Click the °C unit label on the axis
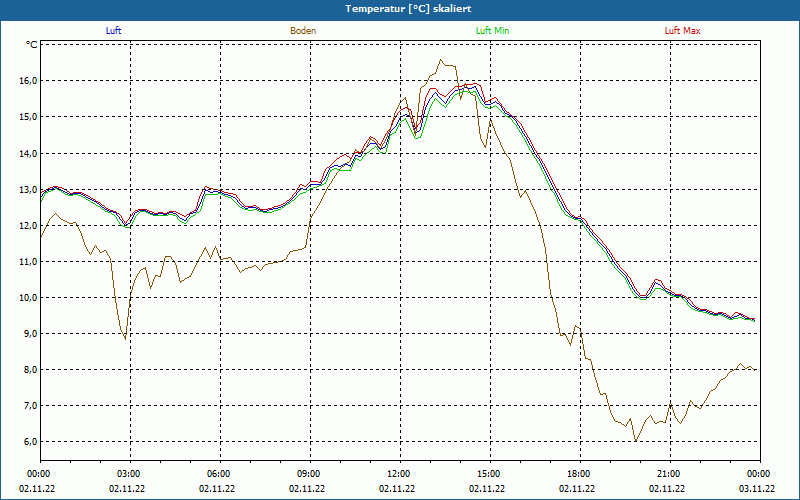Viewport: 800px width, 500px height. (x=32, y=45)
